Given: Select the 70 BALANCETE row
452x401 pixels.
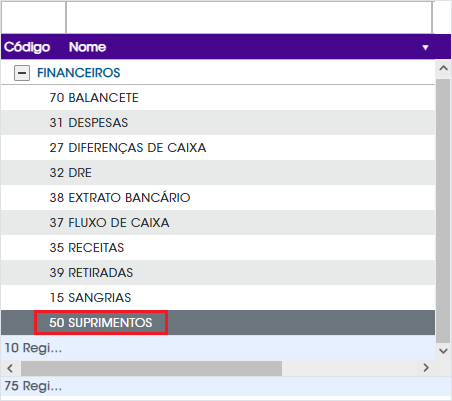Looking at the screenshot, I should [x=218, y=98].
